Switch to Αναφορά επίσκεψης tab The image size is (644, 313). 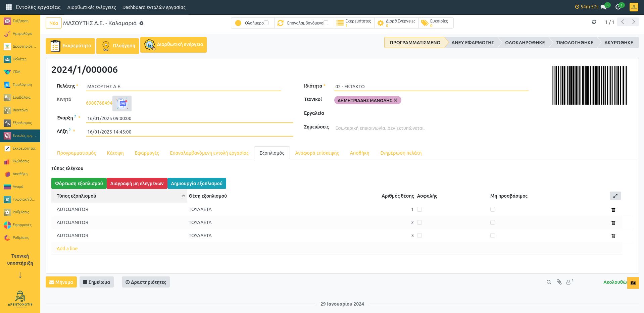(317, 153)
